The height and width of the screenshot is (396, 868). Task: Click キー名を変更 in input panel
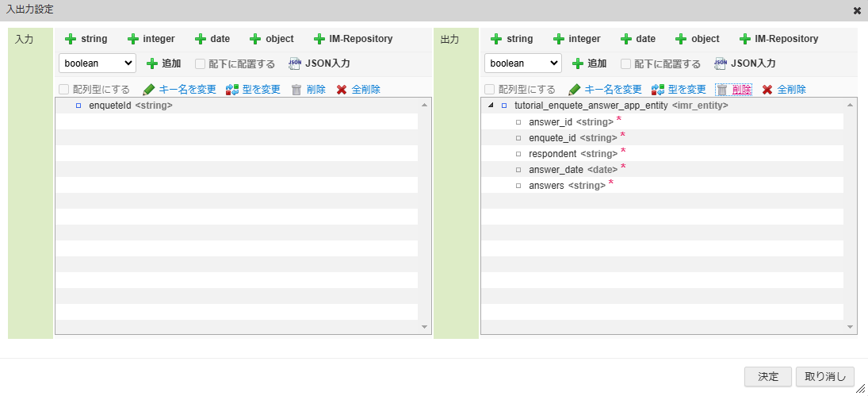coord(179,90)
